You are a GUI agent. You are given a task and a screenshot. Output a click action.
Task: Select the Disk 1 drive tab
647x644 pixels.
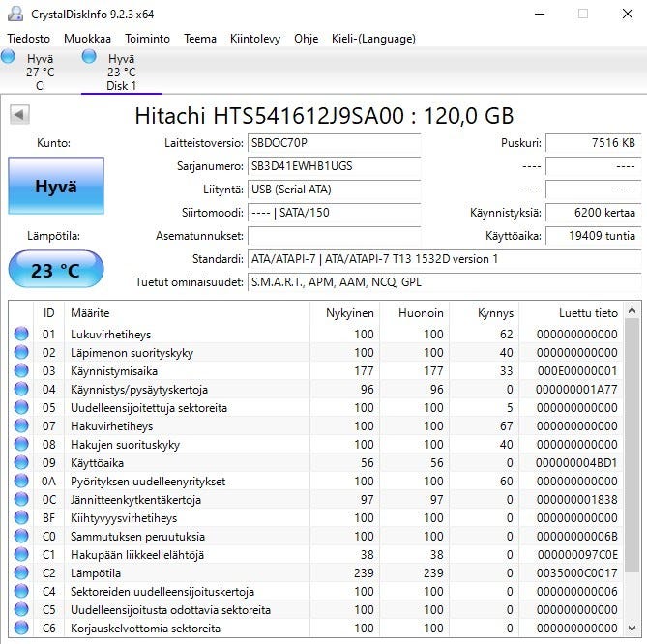(121, 72)
